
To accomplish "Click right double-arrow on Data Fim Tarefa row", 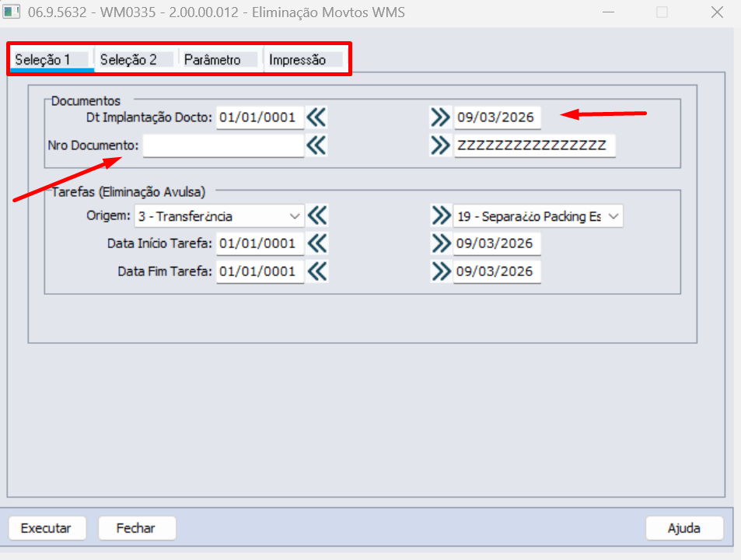I will click(x=441, y=271).
